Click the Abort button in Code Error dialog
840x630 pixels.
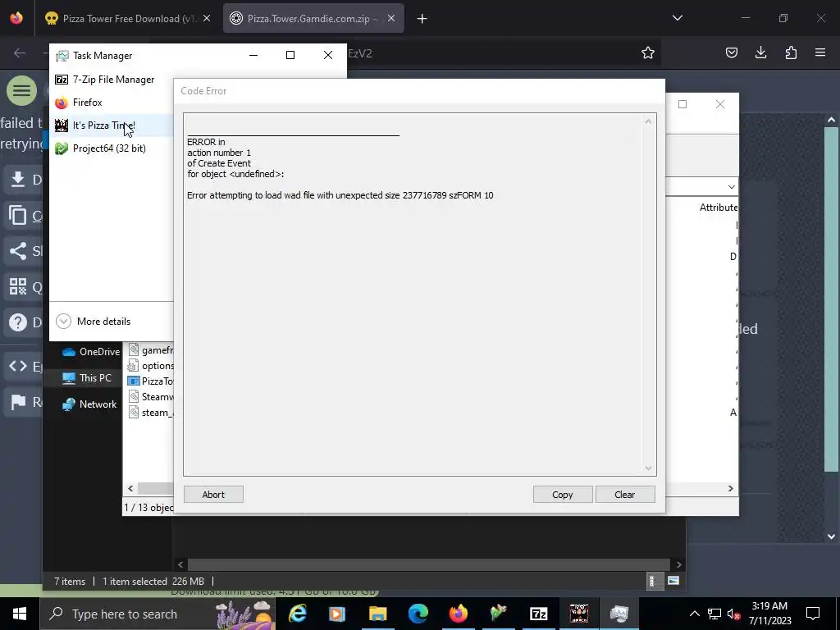pyautogui.click(x=213, y=495)
